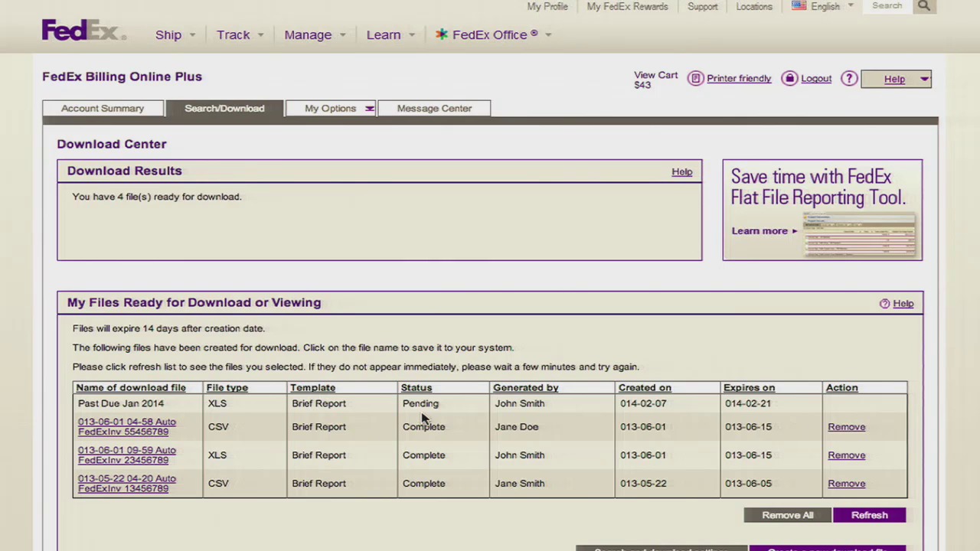Click the Search input field
The width and height of the screenshot is (980, 551).
[888, 6]
